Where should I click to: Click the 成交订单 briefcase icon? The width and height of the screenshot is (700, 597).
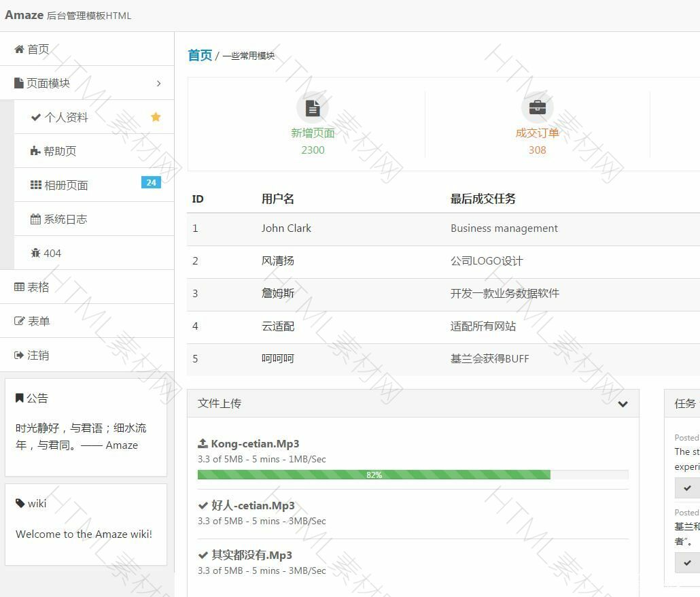tap(537, 107)
